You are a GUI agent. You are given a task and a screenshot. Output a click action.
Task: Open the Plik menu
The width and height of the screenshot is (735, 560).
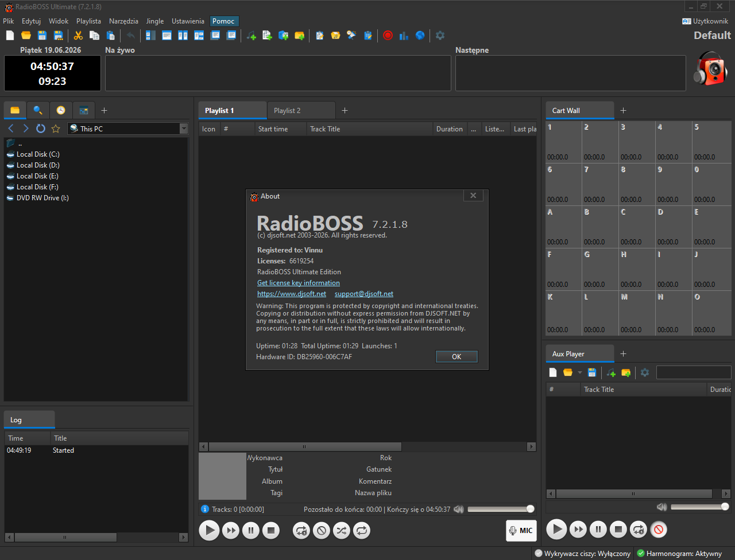coord(9,21)
